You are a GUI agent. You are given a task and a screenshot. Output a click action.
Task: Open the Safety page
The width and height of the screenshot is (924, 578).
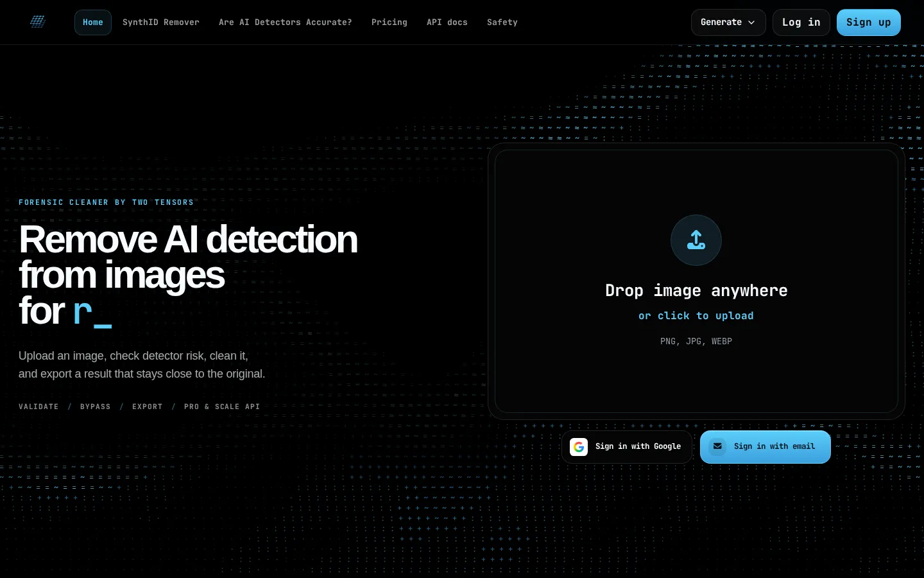[x=502, y=22]
